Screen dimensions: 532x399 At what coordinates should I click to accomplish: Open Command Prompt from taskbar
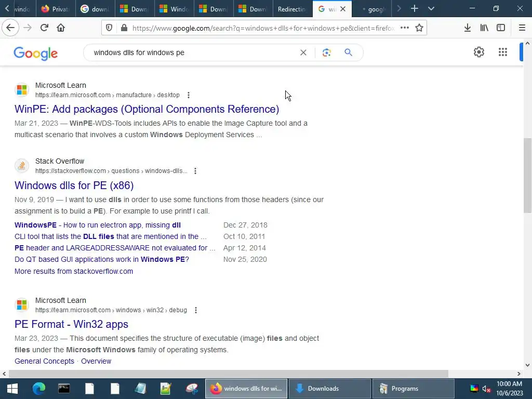64,389
